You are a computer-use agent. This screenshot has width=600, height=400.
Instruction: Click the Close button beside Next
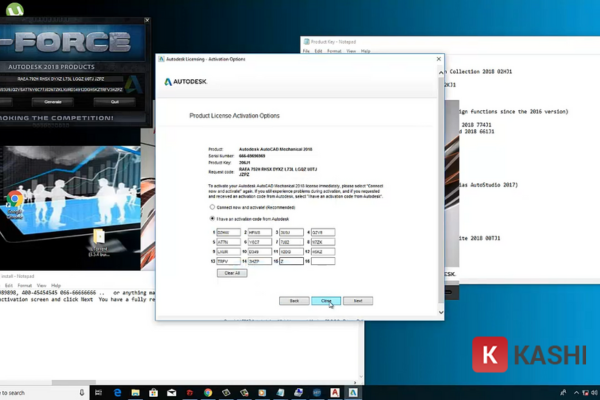(326, 300)
